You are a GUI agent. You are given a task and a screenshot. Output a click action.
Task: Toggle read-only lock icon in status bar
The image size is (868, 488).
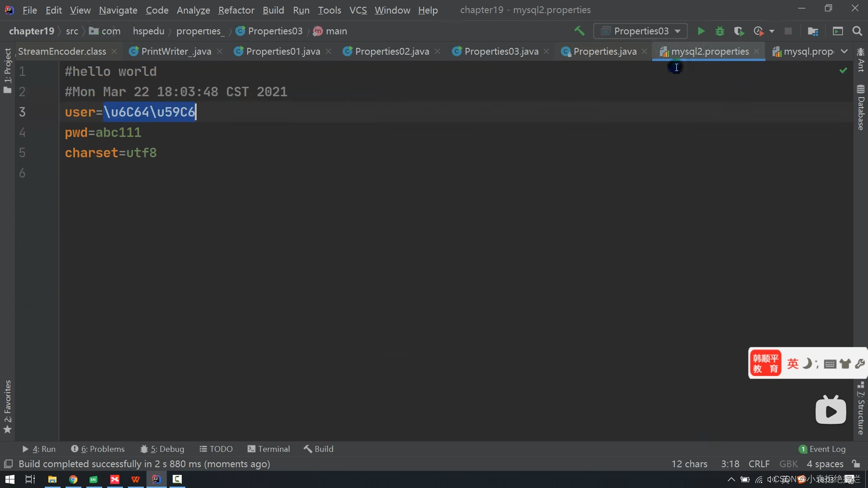coord(856,464)
